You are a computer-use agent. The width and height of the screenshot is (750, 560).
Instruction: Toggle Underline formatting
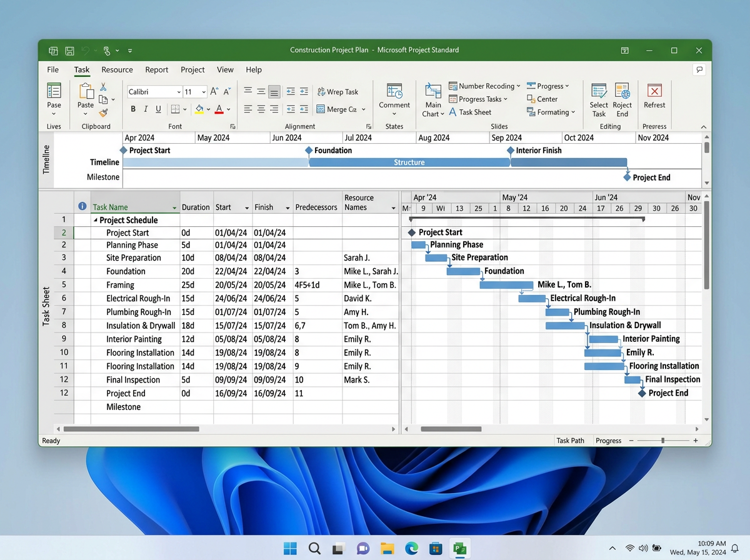tap(158, 109)
